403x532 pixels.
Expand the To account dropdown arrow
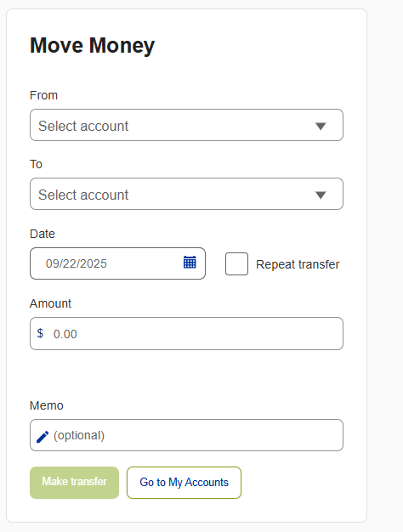(321, 195)
